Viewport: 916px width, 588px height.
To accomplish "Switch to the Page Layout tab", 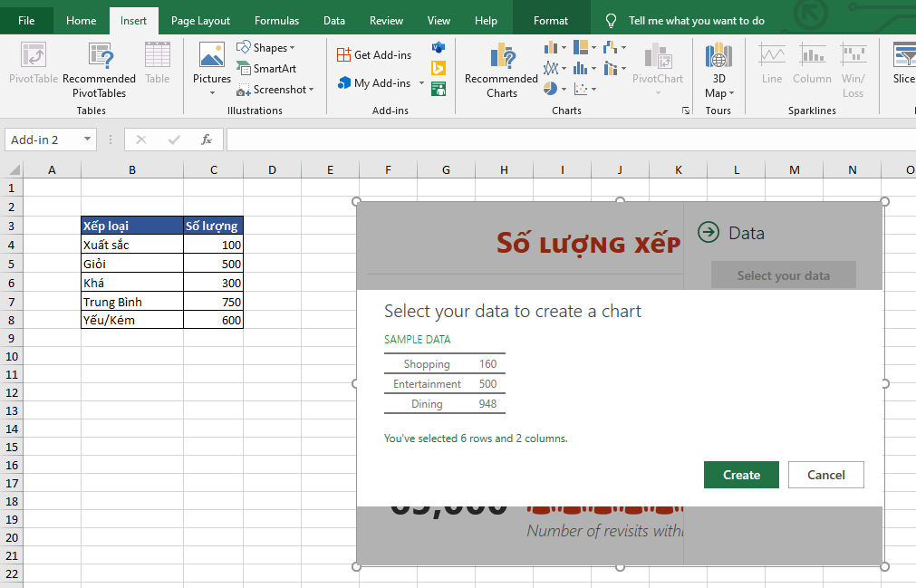I will point(200,20).
